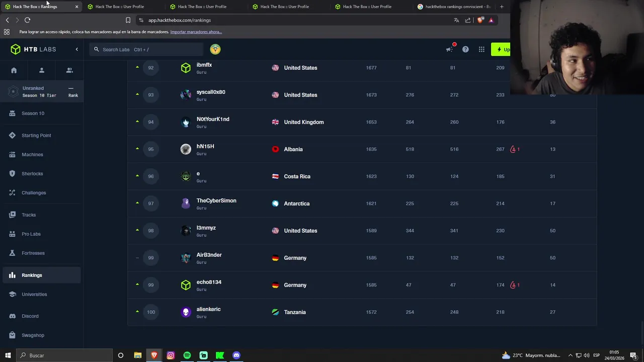Open Rankings in sidebar
644x362 pixels.
(42, 275)
